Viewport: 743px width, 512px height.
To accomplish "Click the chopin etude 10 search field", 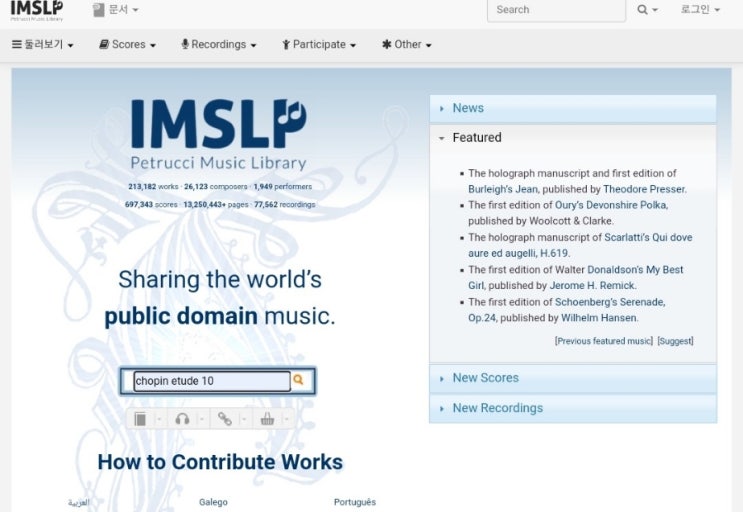I will pyautogui.click(x=211, y=381).
